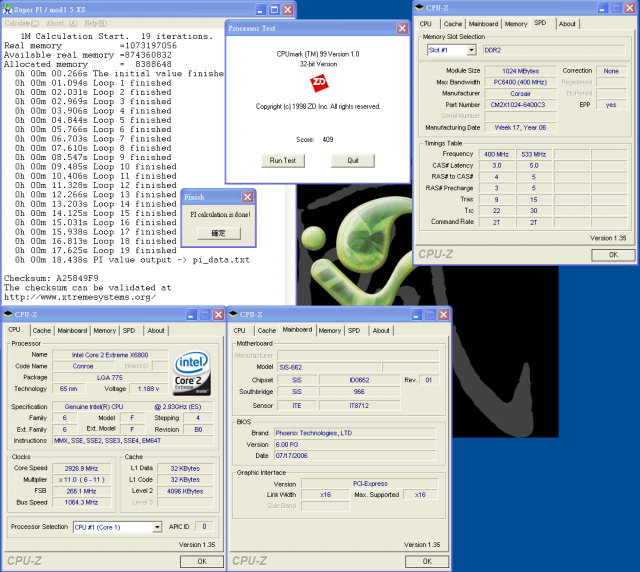Switch to Memory tab in Mainboard window

pyautogui.click(x=329, y=330)
